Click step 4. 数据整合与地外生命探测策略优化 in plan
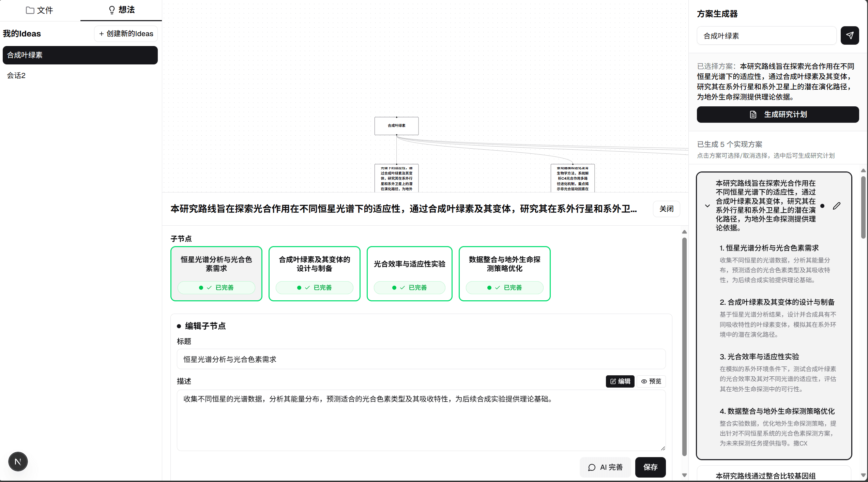The width and height of the screenshot is (868, 482). tap(777, 411)
